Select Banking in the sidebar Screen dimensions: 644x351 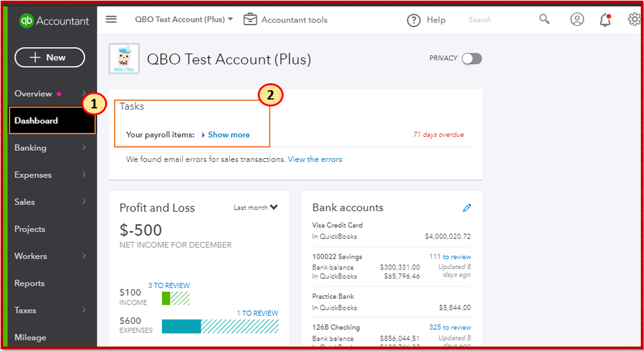(30, 148)
